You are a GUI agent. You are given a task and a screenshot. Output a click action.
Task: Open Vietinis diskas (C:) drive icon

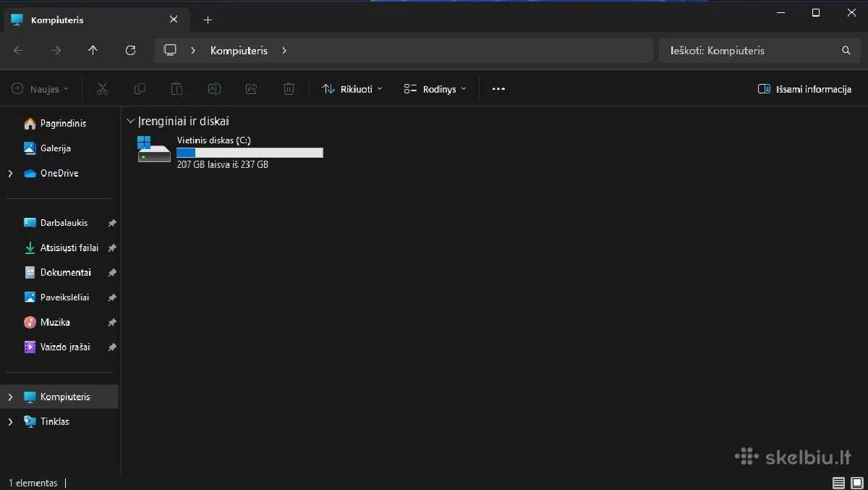click(x=154, y=149)
